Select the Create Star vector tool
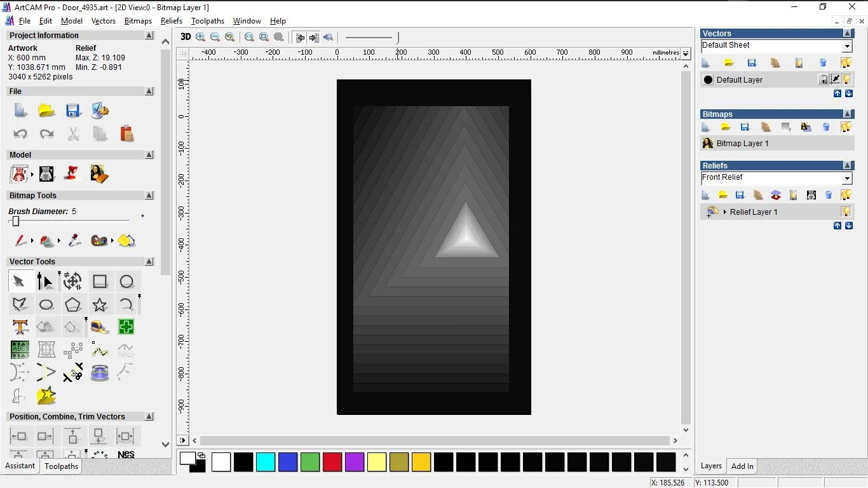Image resolution: width=868 pixels, height=488 pixels. click(100, 305)
